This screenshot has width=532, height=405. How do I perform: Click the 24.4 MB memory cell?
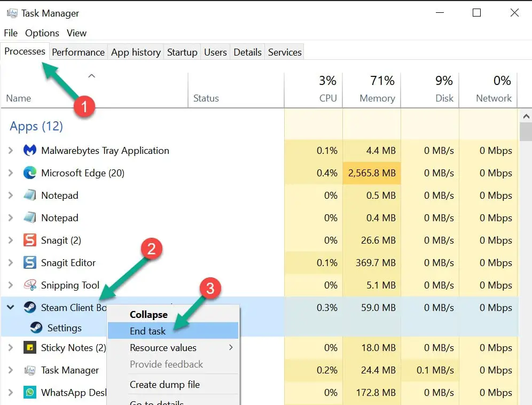tap(372, 370)
